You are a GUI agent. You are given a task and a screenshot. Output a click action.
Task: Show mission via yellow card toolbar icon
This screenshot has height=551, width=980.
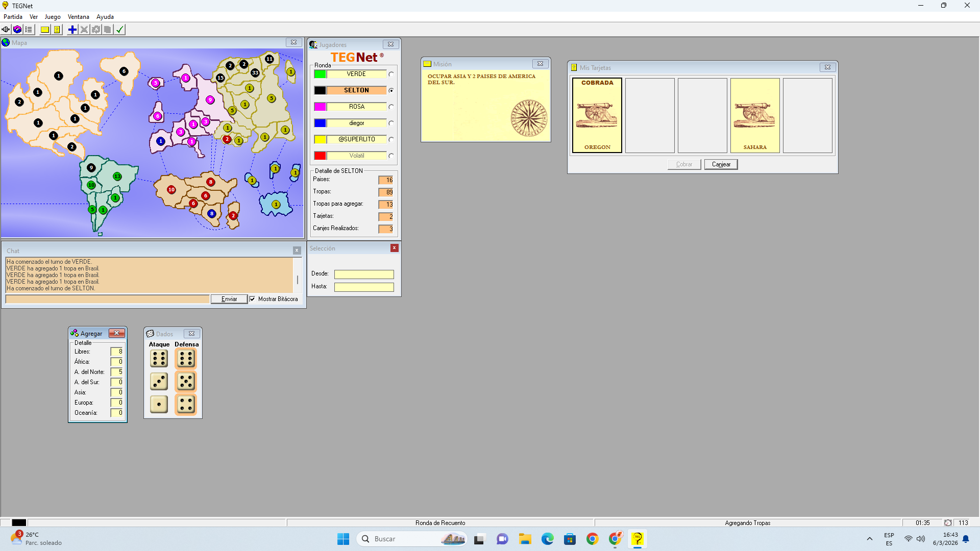point(45,30)
